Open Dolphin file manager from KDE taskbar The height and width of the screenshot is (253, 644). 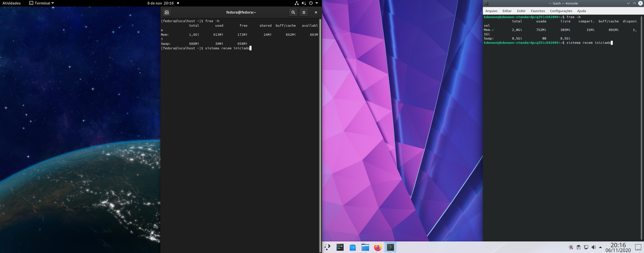(365, 247)
